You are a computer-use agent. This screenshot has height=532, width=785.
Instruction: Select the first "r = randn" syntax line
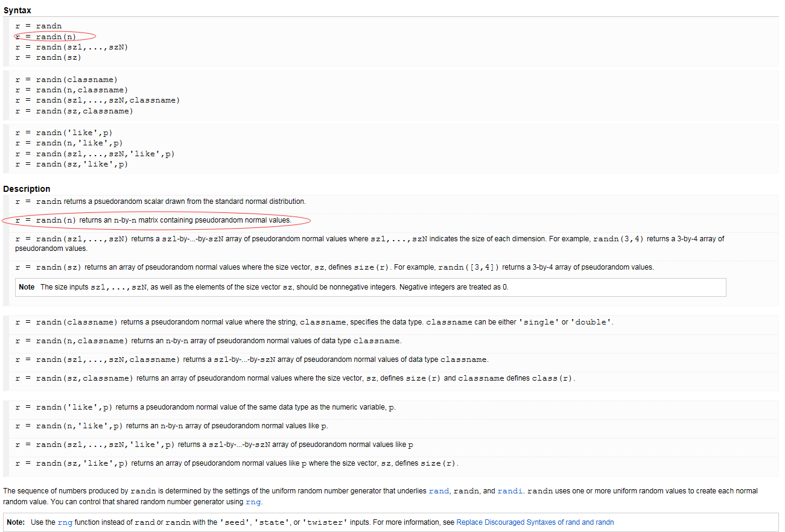pyautogui.click(x=37, y=25)
